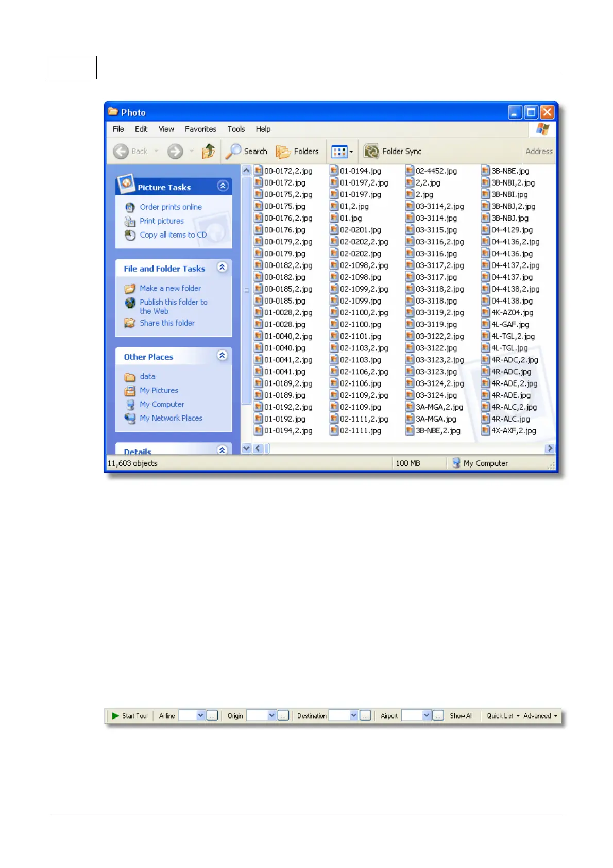Click the Print pictures printer icon
Viewport: 613px width, 868px height.
[130, 221]
